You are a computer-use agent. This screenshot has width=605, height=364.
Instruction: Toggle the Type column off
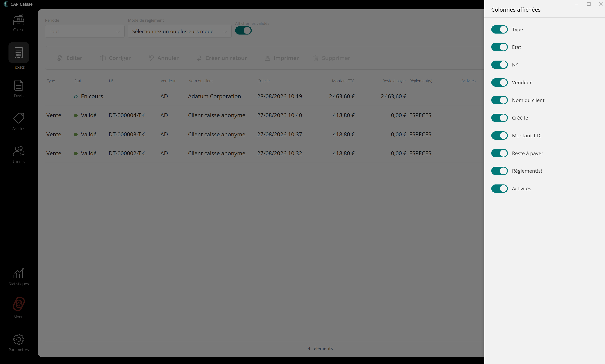pyautogui.click(x=500, y=29)
